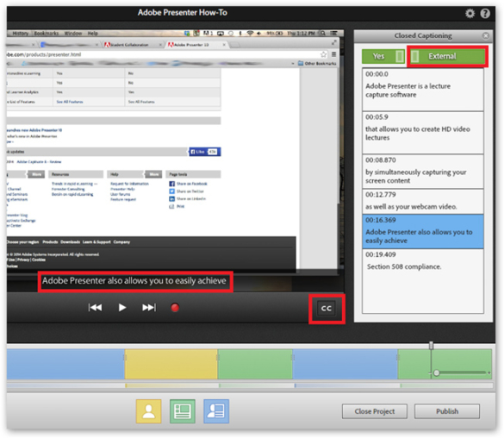Start recording with the red record button
This screenshot has width=504, height=438.
[175, 308]
